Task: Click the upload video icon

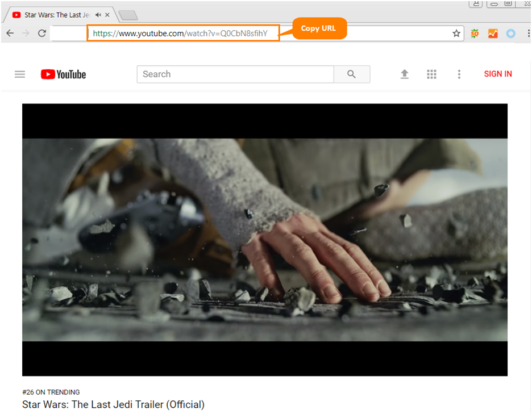Action: 405,74
